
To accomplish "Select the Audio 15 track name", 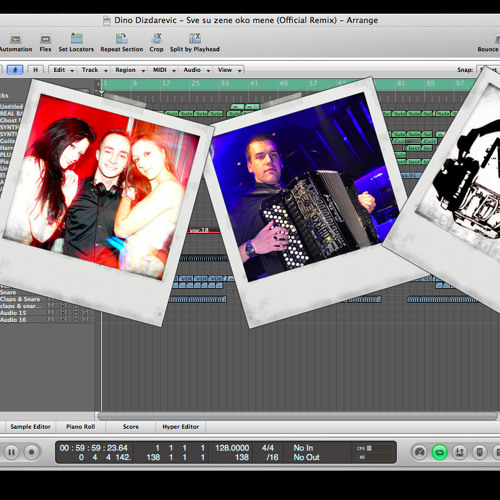I will pyautogui.click(x=13, y=313).
